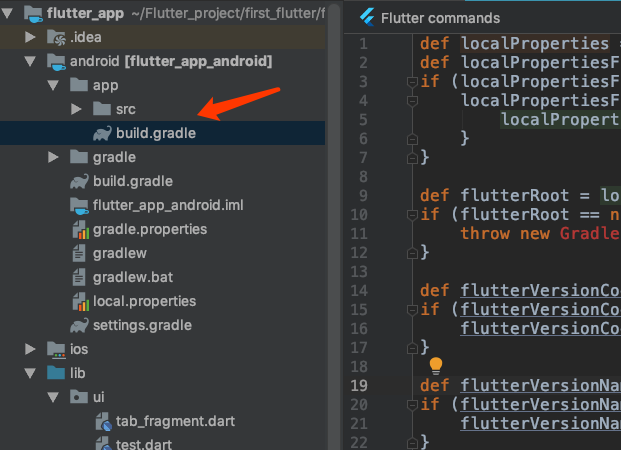Fold the code block at line 4
Viewport: 621px width, 450px height.
(x=412, y=101)
